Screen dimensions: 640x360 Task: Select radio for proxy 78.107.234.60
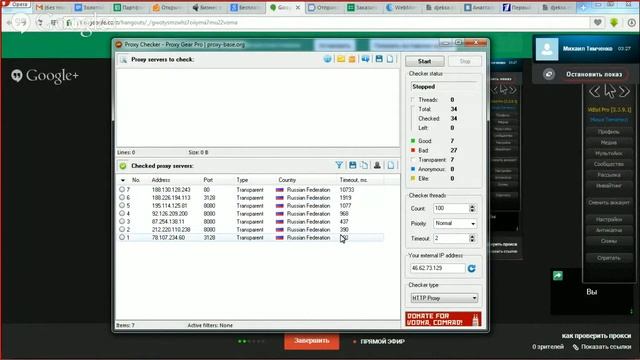(x=122, y=237)
